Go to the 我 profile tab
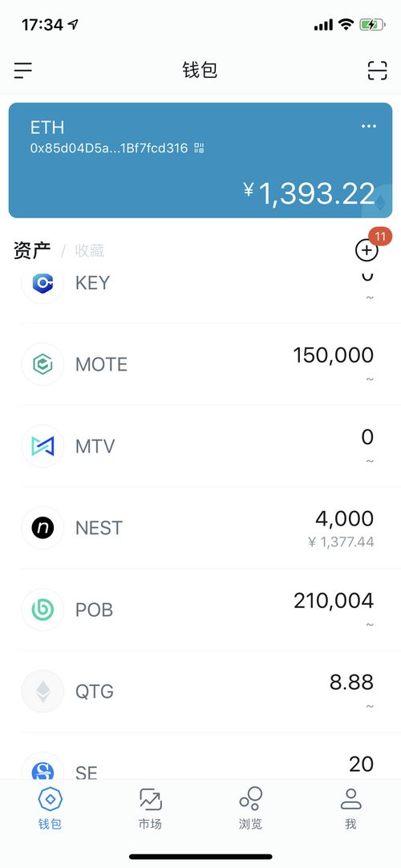Image resolution: width=401 pixels, height=868 pixels. [350, 809]
